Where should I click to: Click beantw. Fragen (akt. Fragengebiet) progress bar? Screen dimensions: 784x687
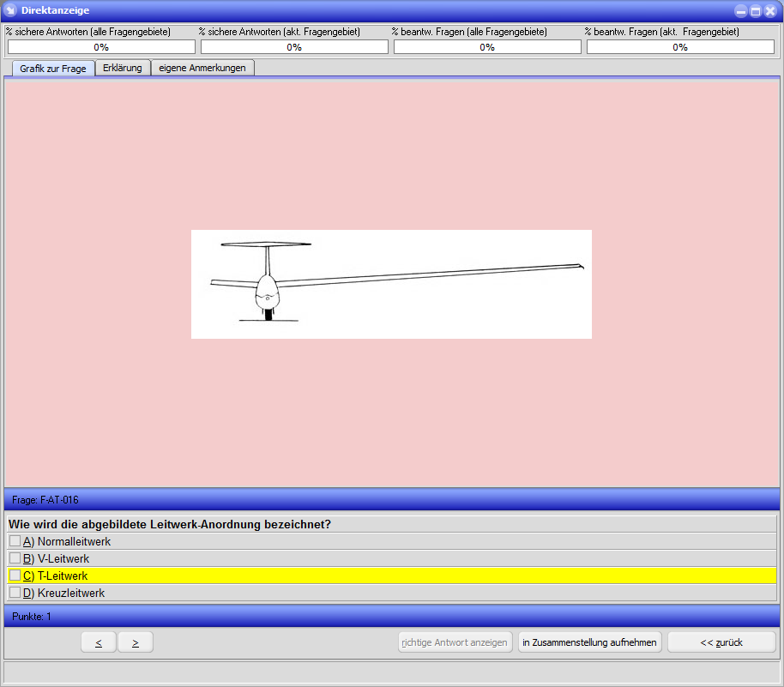[680, 47]
